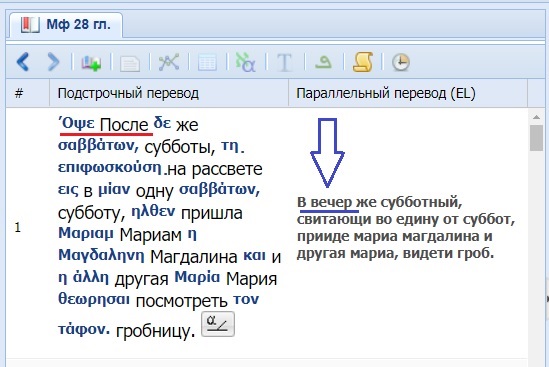Toggle the Greek alpha original text icon
This screenshot has height=367, width=549.
pyautogui.click(x=245, y=62)
